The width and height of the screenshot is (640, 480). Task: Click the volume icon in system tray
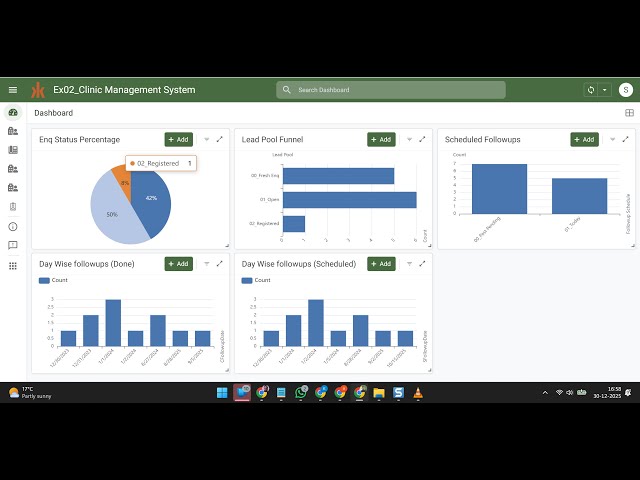pyautogui.click(x=569, y=393)
